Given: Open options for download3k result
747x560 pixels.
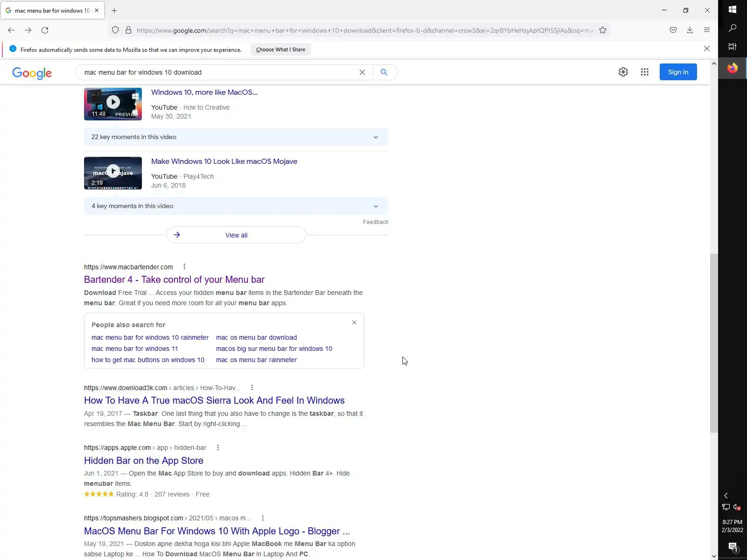Looking at the screenshot, I should coord(252,388).
